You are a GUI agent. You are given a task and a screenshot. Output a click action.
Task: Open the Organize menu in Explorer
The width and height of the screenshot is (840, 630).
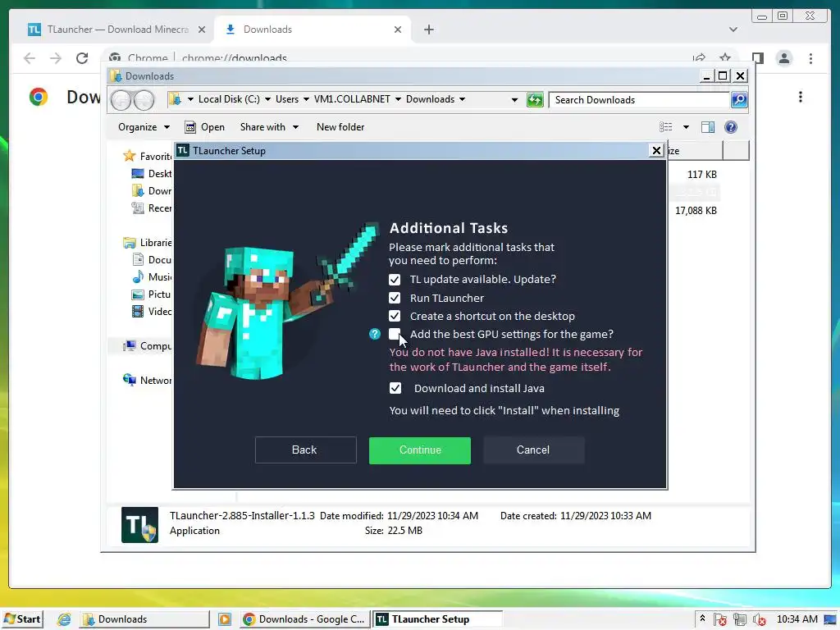144,127
